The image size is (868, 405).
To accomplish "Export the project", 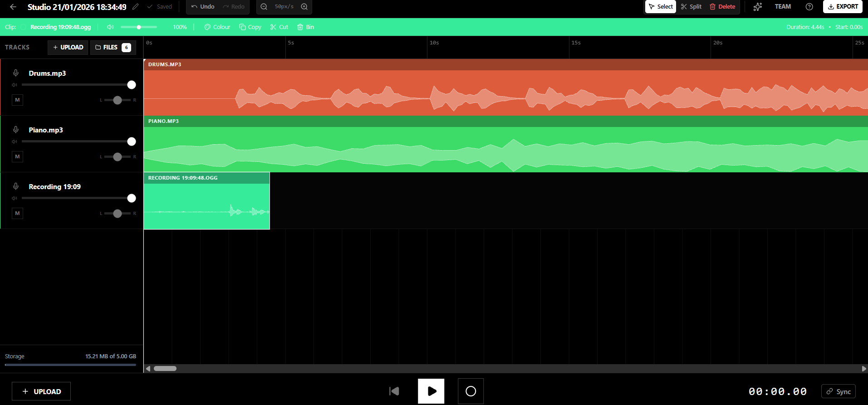I will click(x=843, y=7).
